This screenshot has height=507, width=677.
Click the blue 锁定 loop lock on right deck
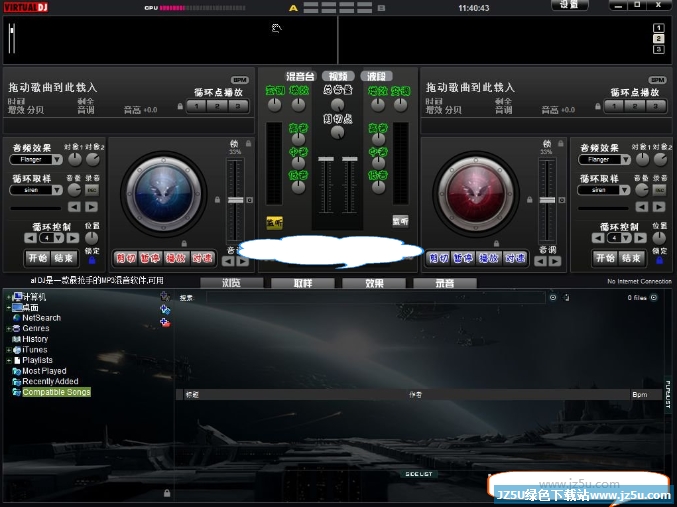(659, 260)
